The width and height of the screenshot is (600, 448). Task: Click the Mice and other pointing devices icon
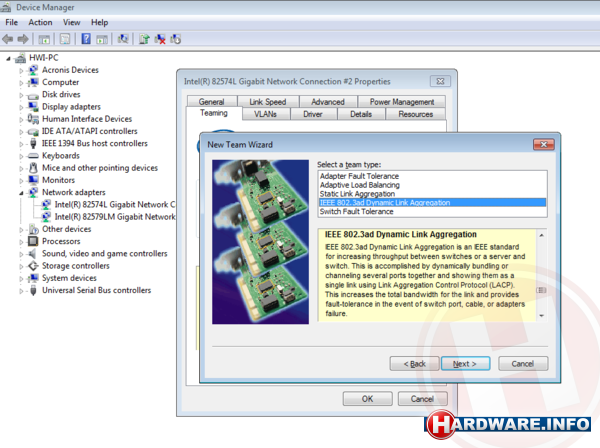pyautogui.click(x=33, y=168)
